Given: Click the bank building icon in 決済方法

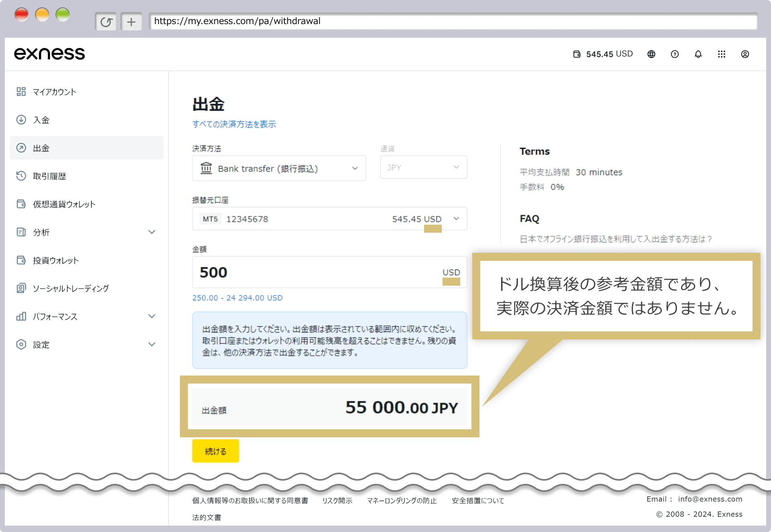Looking at the screenshot, I should [x=206, y=168].
